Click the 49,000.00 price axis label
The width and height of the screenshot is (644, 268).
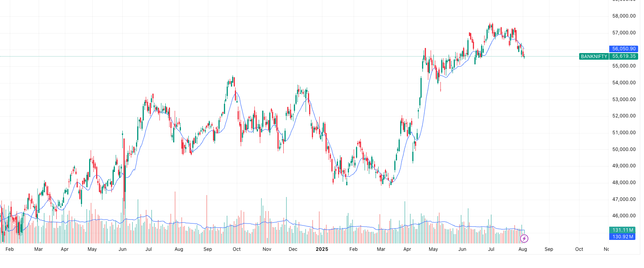pos(624,166)
